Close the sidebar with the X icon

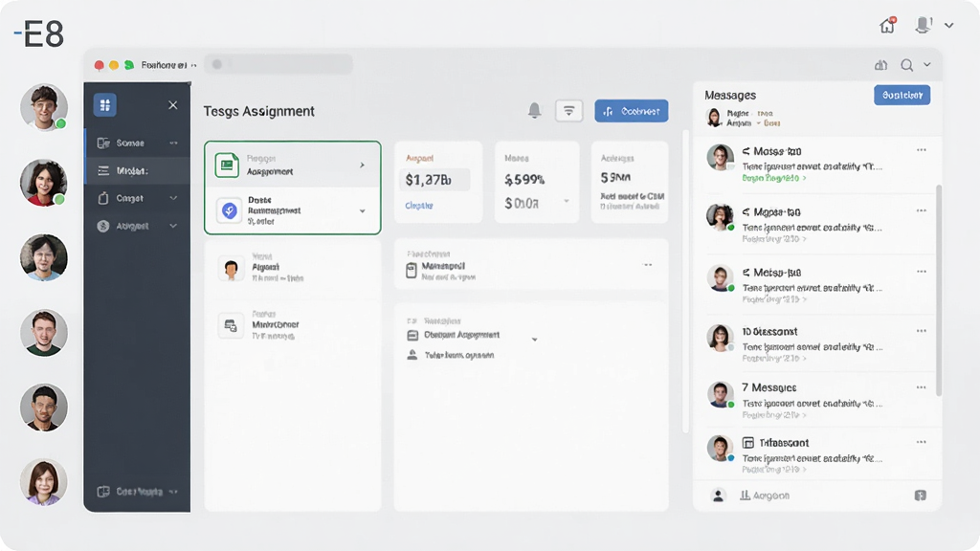(x=173, y=105)
